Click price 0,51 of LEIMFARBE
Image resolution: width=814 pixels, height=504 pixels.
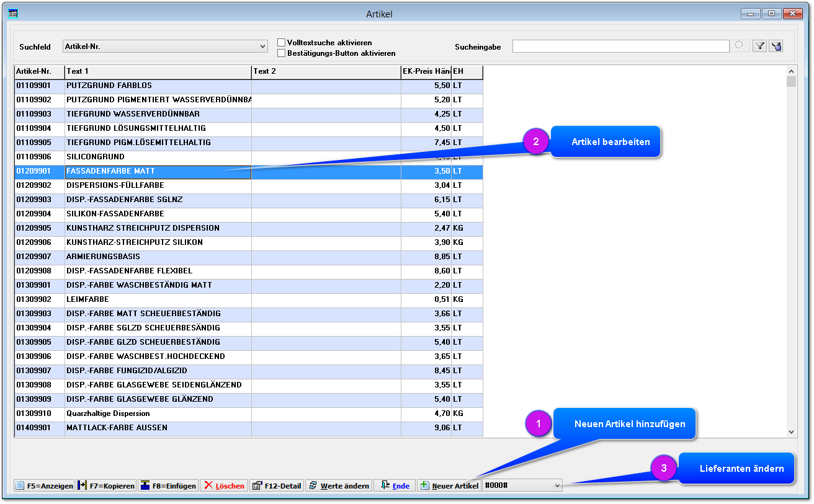tap(442, 299)
